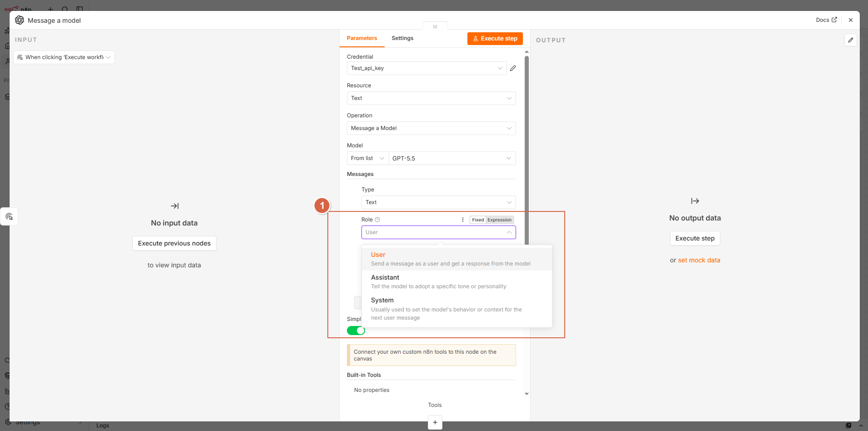The image size is (868, 431).
Task: Choose the Assistant role option
Action: tap(457, 282)
